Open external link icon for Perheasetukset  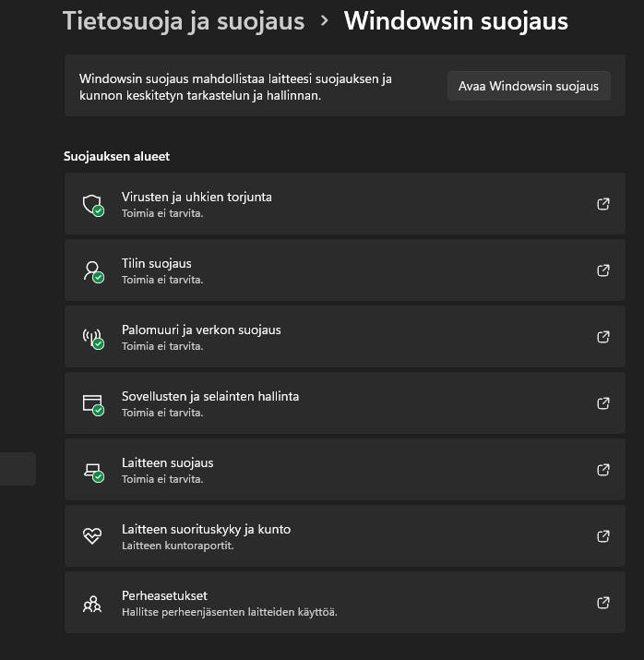pyautogui.click(x=603, y=603)
